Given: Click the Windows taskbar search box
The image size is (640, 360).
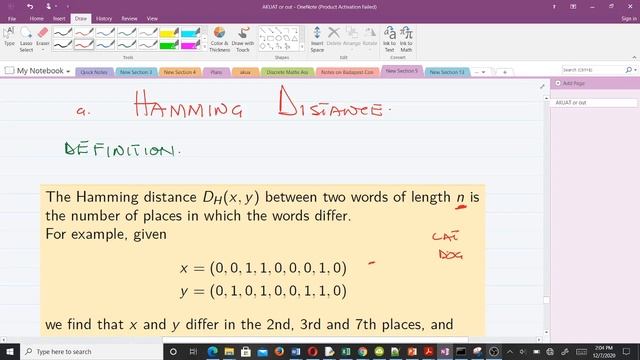Looking at the screenshot, I should point(91,351).
